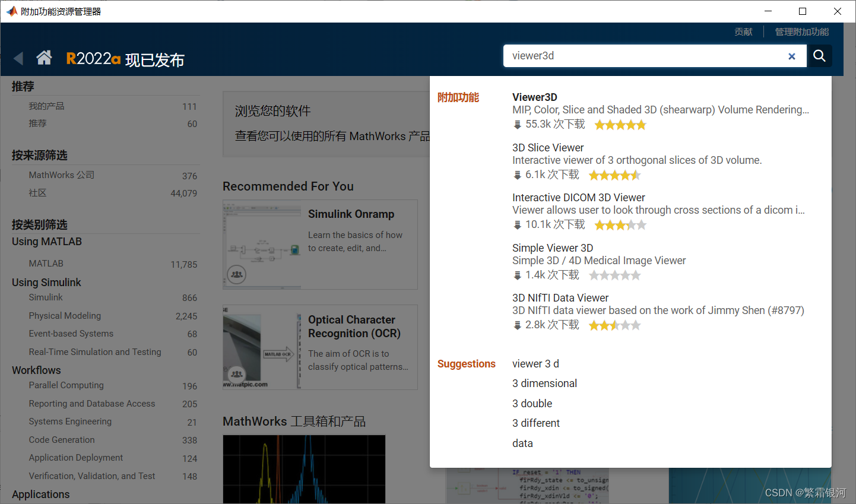
Task: Select Reporting and Database Access category
Action: 92,404
